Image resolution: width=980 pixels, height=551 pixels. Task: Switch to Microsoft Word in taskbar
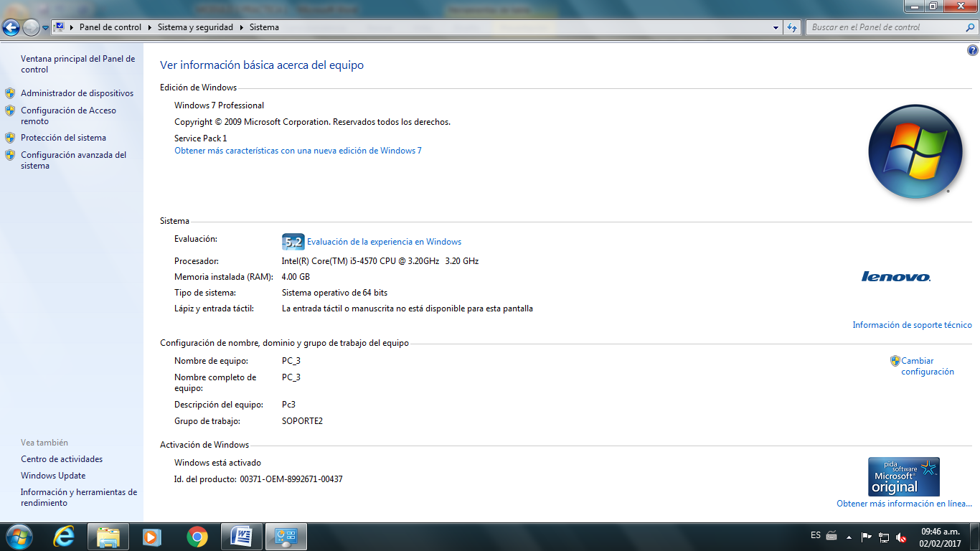click(x=242, y=537)
